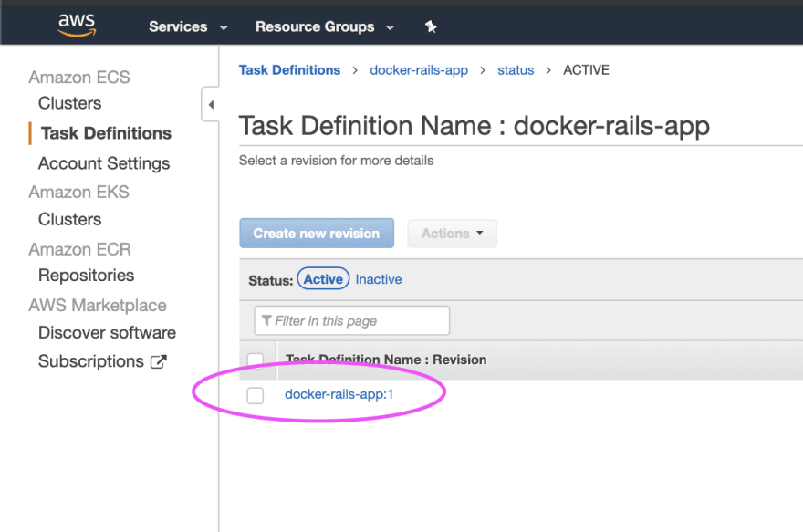Open Repositories under Amazon ECR
This screenshot has height=532, width=803.
point(86,276)
